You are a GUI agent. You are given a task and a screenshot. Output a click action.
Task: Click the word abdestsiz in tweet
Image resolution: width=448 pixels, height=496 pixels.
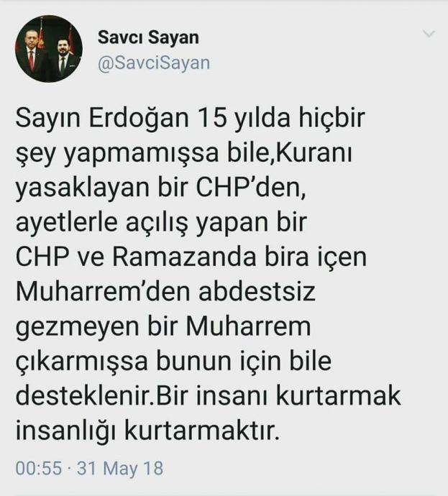pyautogui.click(x=257, y=292)
